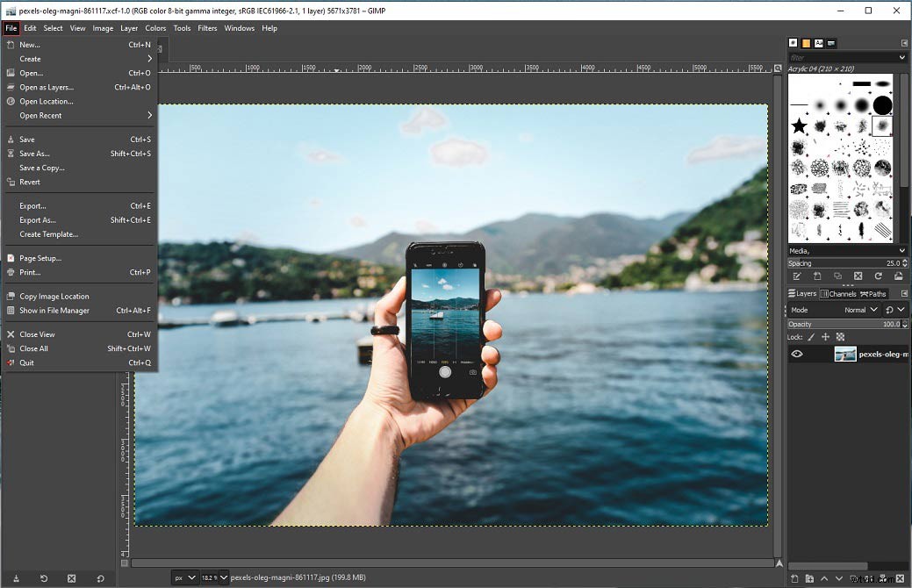Create a new brush

pyautogui.click(x=816, y=276)
